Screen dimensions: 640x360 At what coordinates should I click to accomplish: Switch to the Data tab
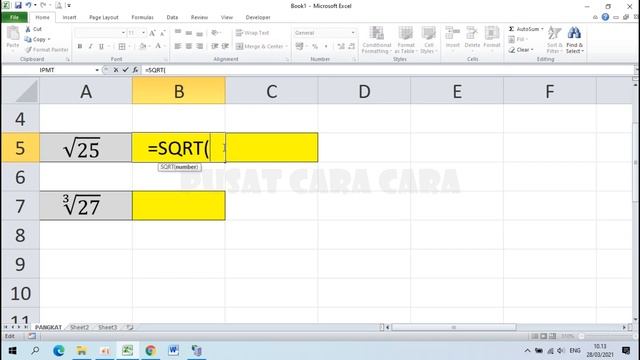click(172, 17)
